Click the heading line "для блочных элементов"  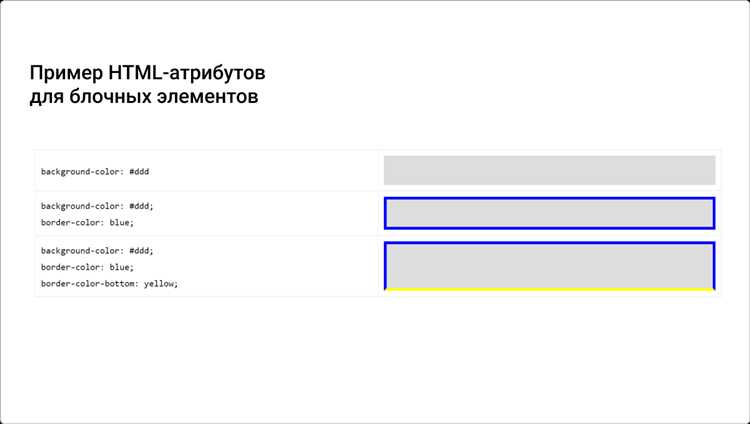[143, 98]
